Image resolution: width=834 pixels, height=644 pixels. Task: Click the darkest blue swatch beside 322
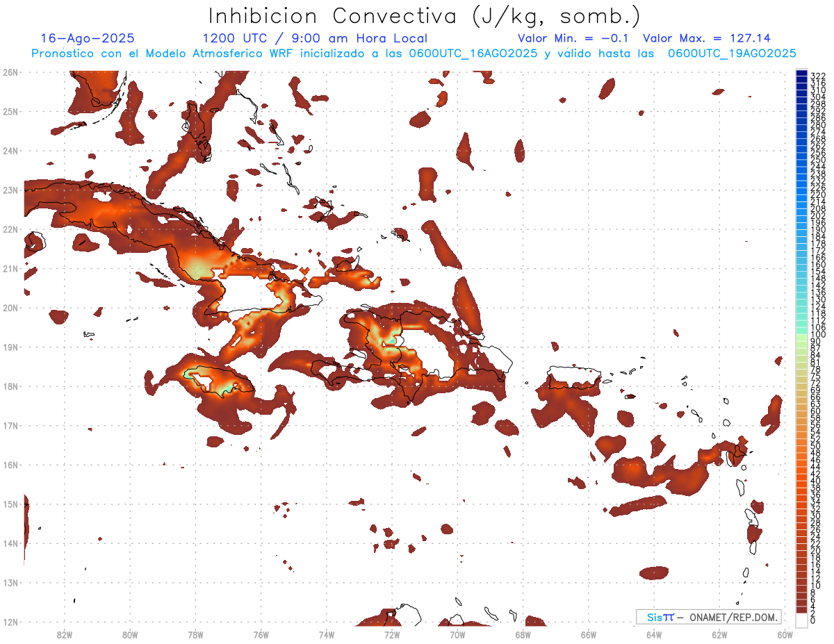coord(802,74)
